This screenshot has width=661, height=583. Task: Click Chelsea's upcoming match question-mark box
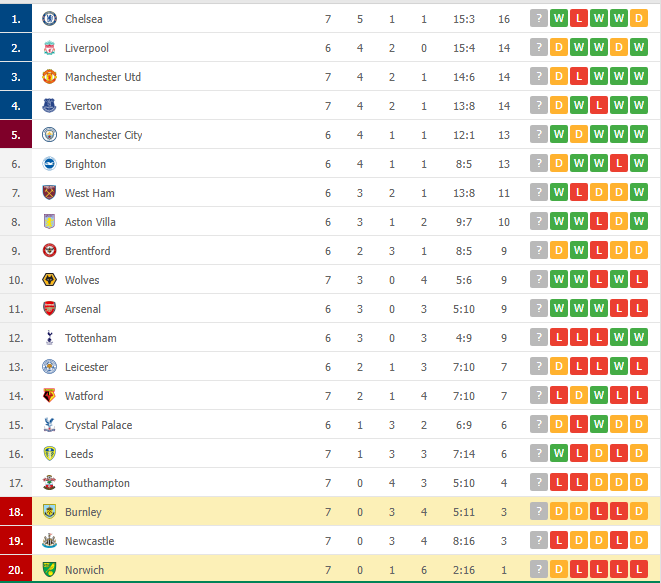[x=538, y=19]
